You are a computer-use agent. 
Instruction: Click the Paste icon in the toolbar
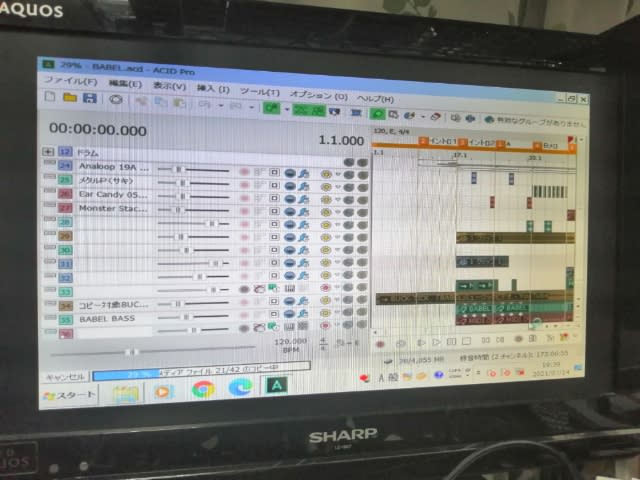[x=180, y=103]
